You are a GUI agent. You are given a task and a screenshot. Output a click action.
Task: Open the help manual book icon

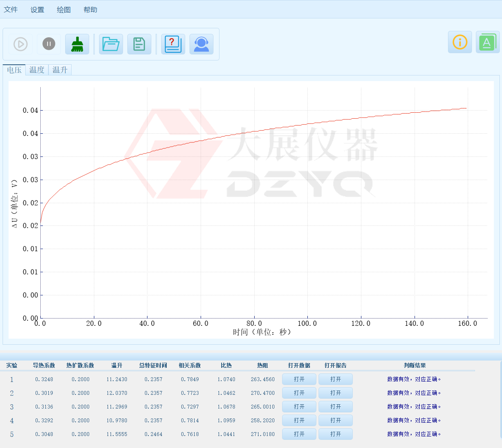[x=173, y=44]
